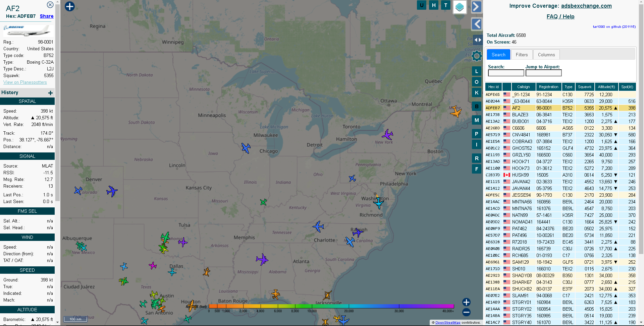Click the orange plane near Baton Rouge
Image resolution: width=644 pixels, height=326 pixels.
click(275, 294)
